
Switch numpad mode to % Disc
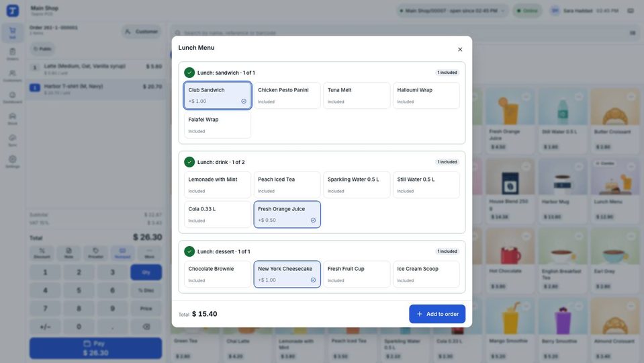coord(146,290)
